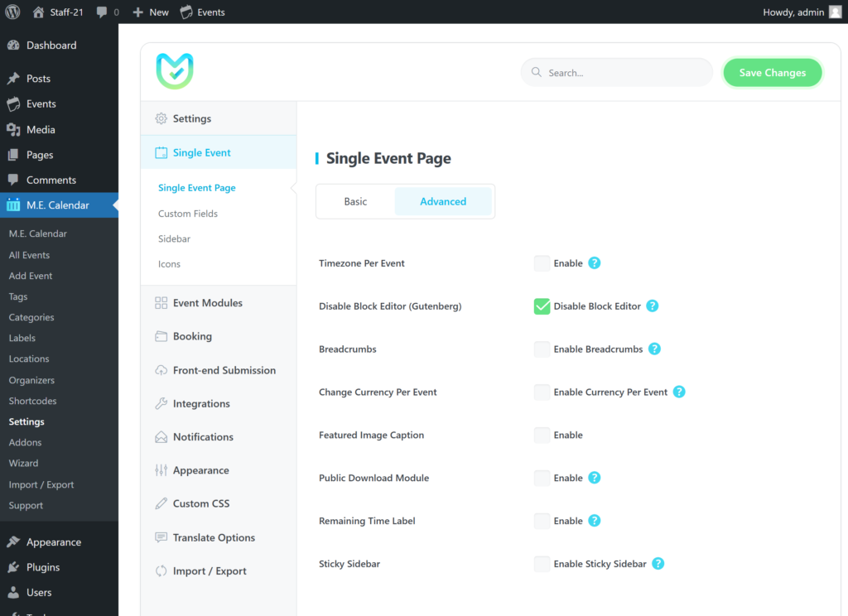This screenshot has height=616, width=848.
Task: Click the M.E. Calendar shield logo
Action: (x=175, y=71)
